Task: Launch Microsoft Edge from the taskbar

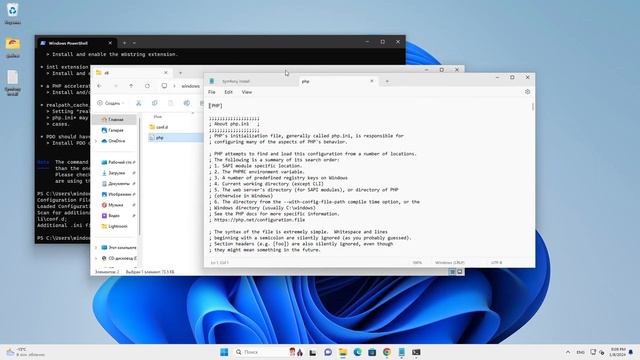Action: click(357, 352)
